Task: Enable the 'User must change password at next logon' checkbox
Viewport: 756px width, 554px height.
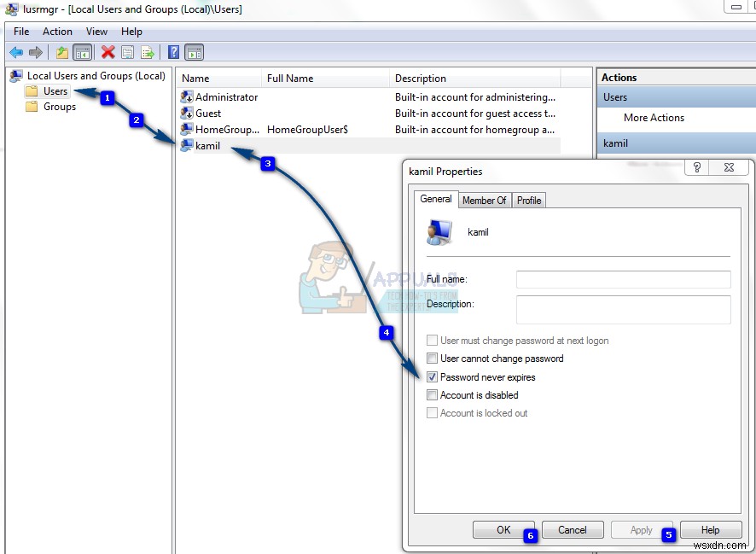Action: (x=432, y=340)
